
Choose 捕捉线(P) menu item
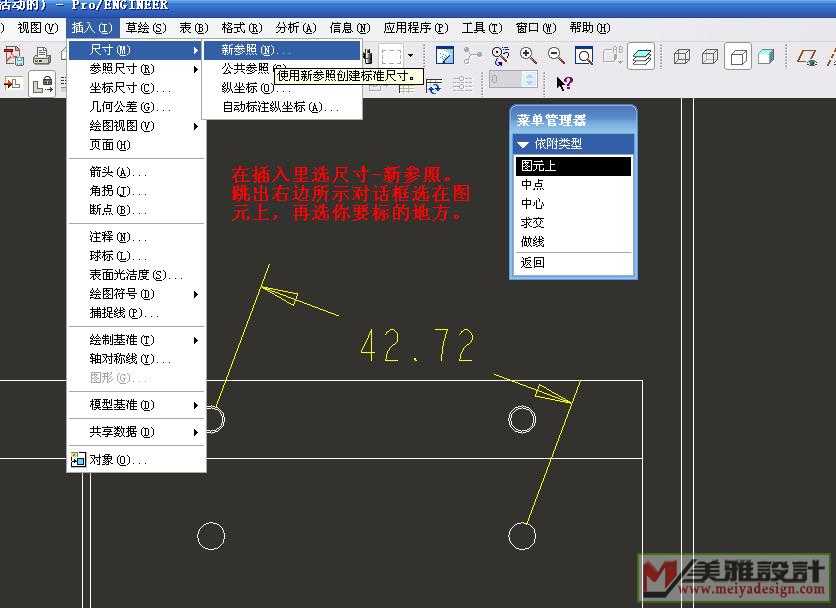[x=135, y=313]
